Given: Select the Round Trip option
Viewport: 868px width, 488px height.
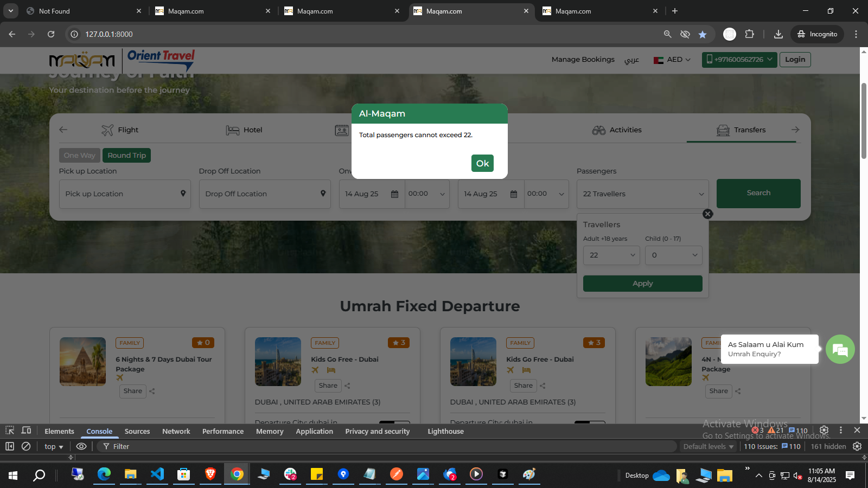Looking at the screenshot, I should pos(126,156).
